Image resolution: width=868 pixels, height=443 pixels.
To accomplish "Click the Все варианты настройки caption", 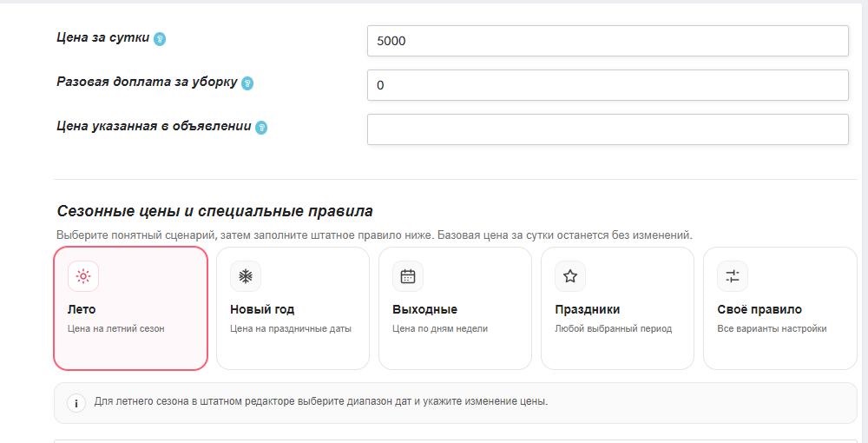I will (772, 329).
